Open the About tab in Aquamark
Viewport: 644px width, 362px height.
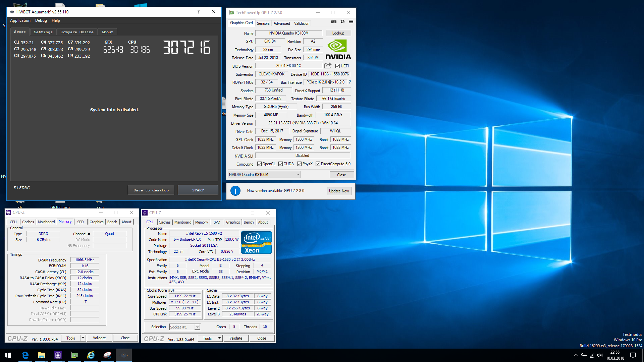(x=107, y=32)
